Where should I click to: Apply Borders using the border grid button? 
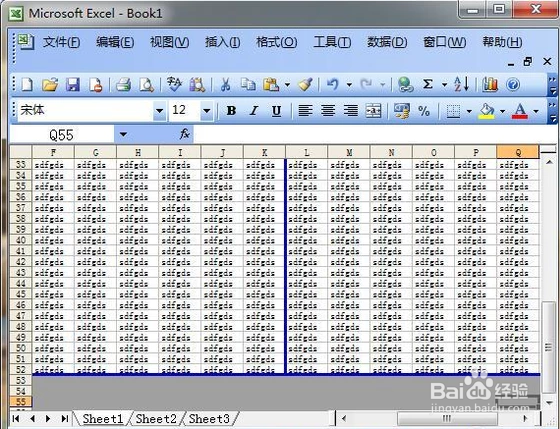tap(453, 111)
